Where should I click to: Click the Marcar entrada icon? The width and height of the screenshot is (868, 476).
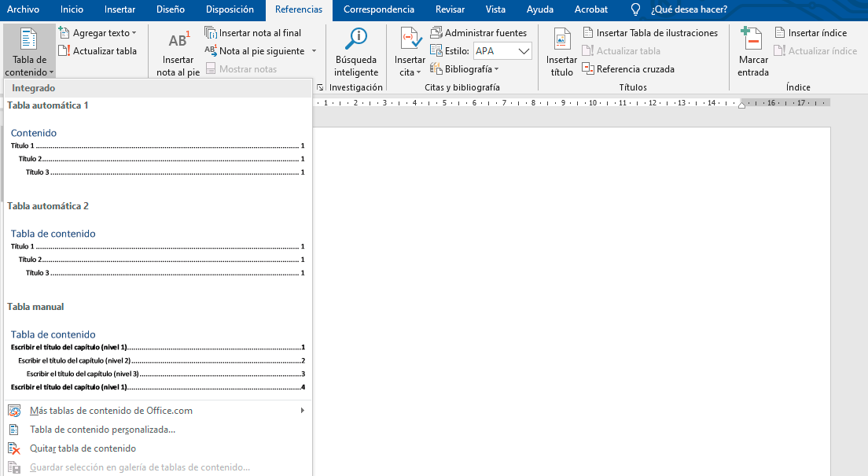click(x=752, y=40)
